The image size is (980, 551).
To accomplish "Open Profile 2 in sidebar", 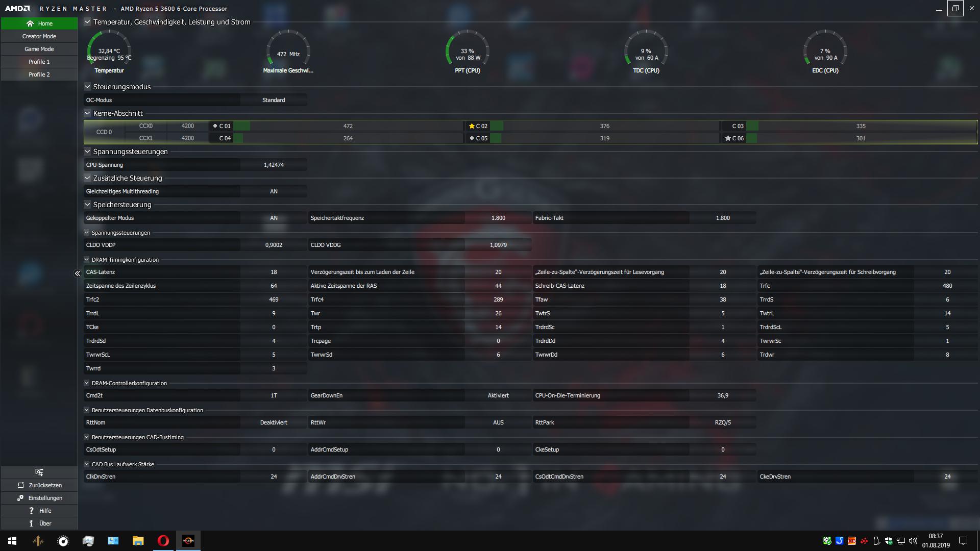I will coord(39,74).
